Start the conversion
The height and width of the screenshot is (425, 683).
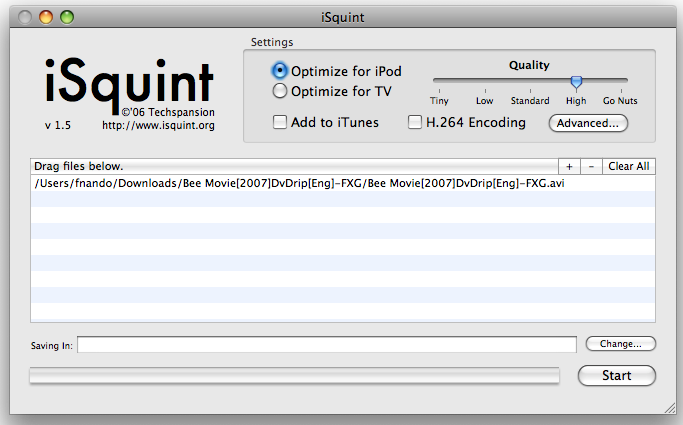click(x=617, y=375)
